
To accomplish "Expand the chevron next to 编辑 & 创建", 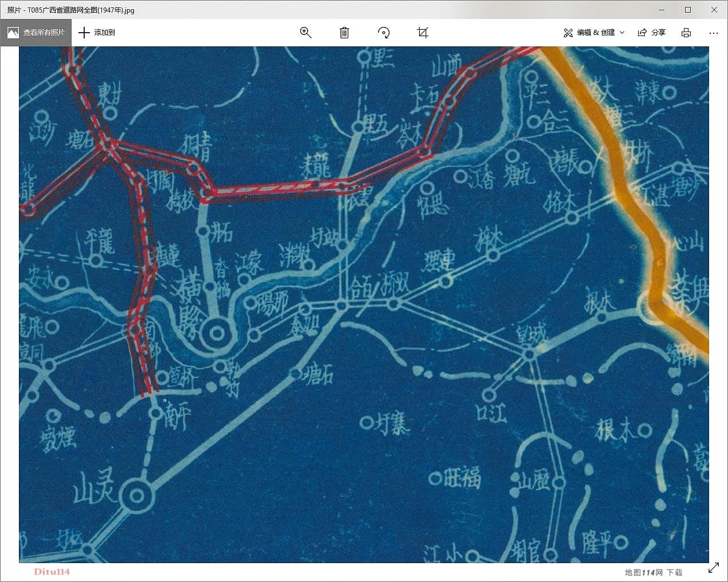I will [622, 33].
